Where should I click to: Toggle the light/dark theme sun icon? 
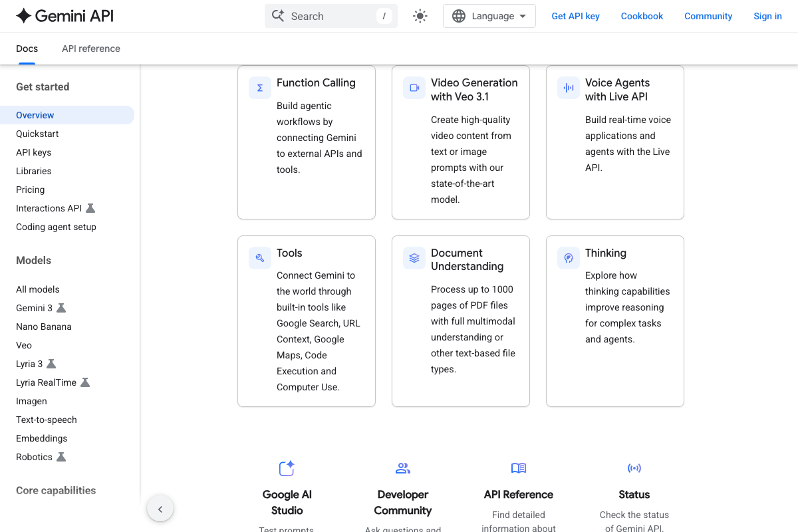point(420,15)
